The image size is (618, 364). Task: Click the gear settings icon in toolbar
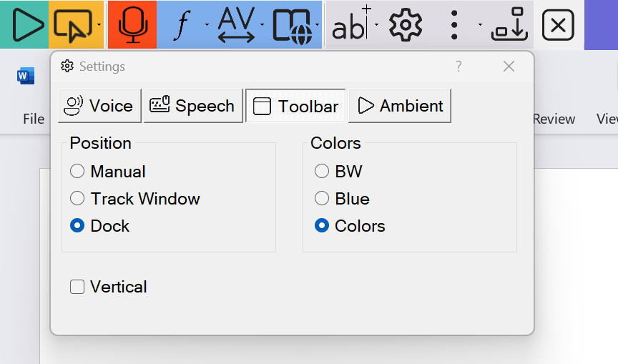click(406, 25)
